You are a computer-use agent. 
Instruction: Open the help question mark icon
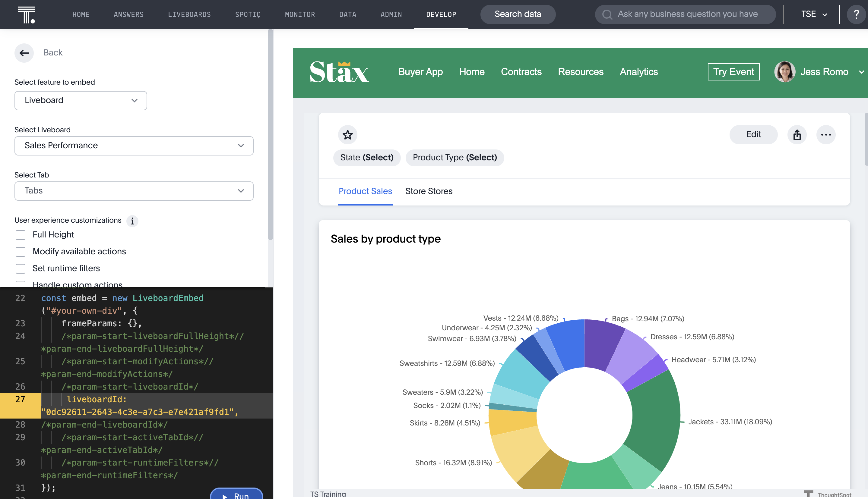pyautogui.click(x=856, y=14)
